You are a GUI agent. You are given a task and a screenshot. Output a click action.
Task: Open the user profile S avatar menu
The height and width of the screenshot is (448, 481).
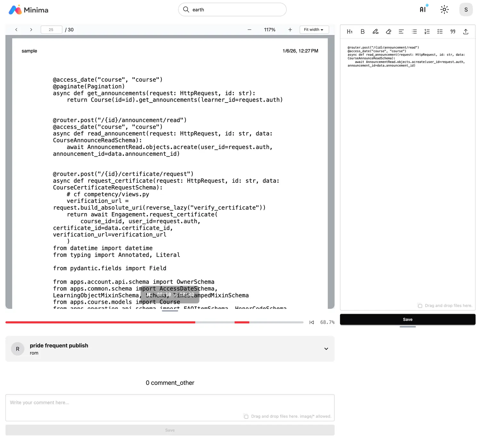tap(466, 10)
